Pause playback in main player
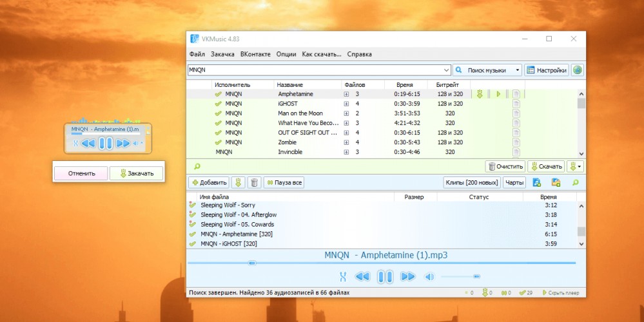Viewport: 644px width, 322px height. tap(385, 277)
